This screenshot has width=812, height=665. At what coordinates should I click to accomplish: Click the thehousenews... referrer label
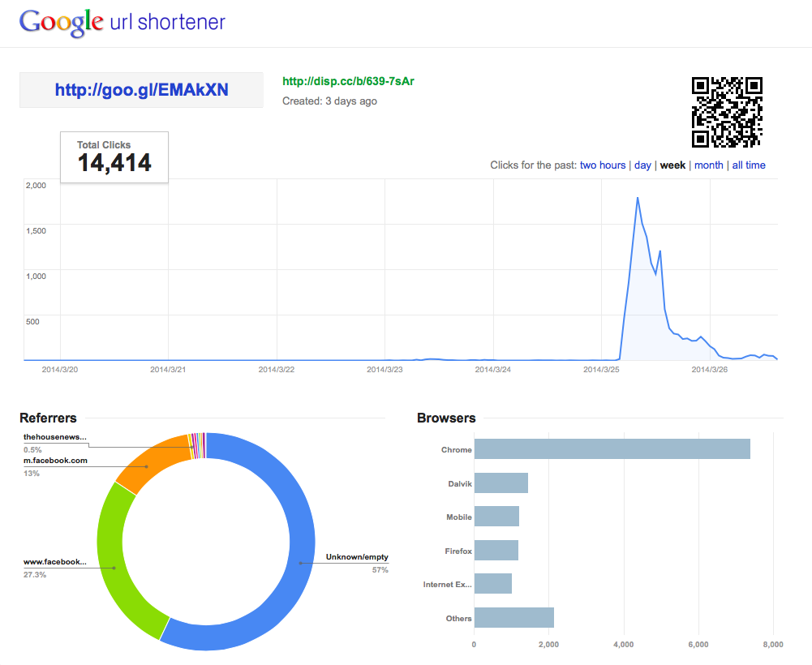pyautogui.click(x=55, y=436)
